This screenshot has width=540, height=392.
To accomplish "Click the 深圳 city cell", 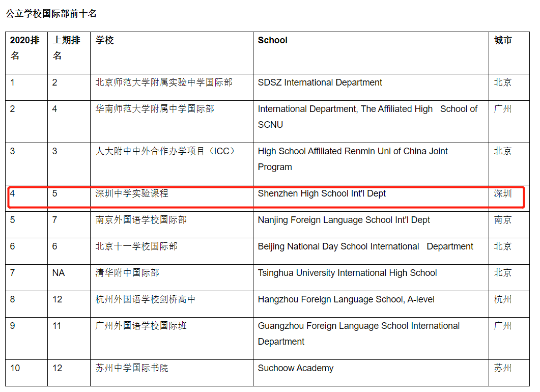I will 503,193.
